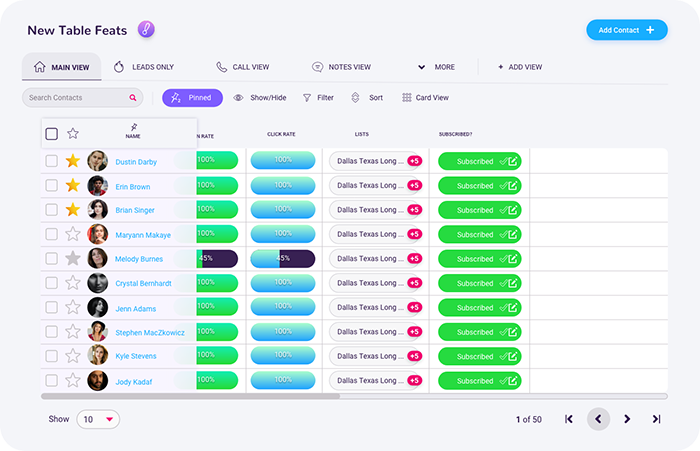The width and height of the screenshot is (700, 451).
Task: Unstar Dustin Darby's gold star
Action: point(73,160)
